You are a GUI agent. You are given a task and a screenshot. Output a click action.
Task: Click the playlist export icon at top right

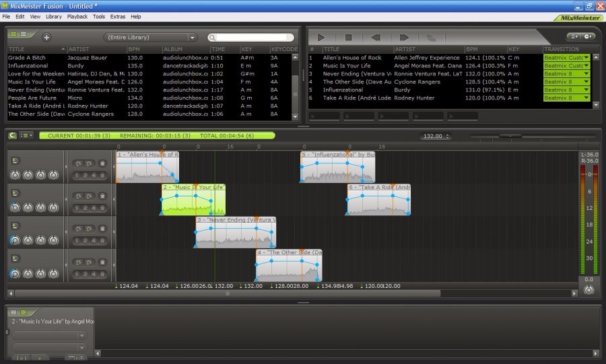coord(575,36)
